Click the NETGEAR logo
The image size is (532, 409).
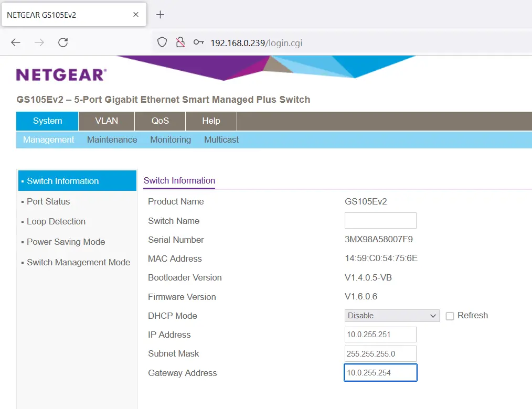pyautogui.click(x=61, y=75)
